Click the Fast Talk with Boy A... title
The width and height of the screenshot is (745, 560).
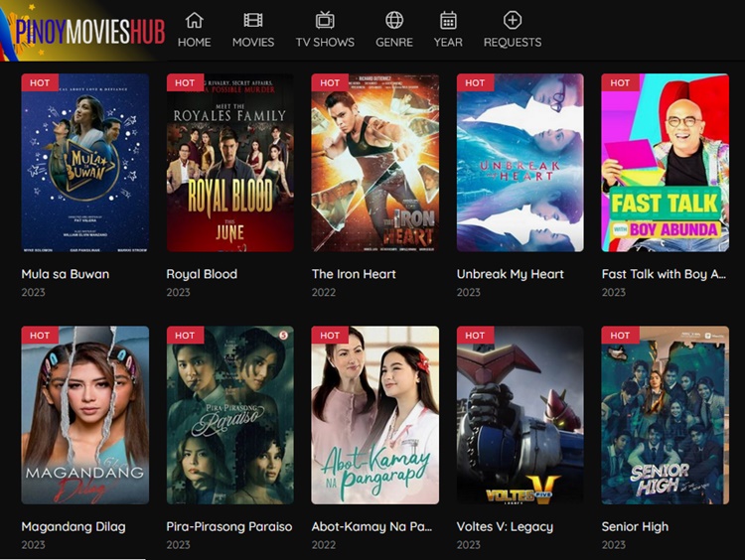point(664,274)
